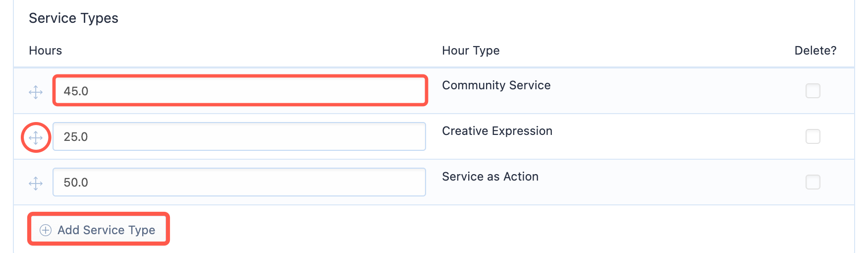Focus the hours field containing 45.0
This screenshot has height=253, width=868.
(240, 91)
